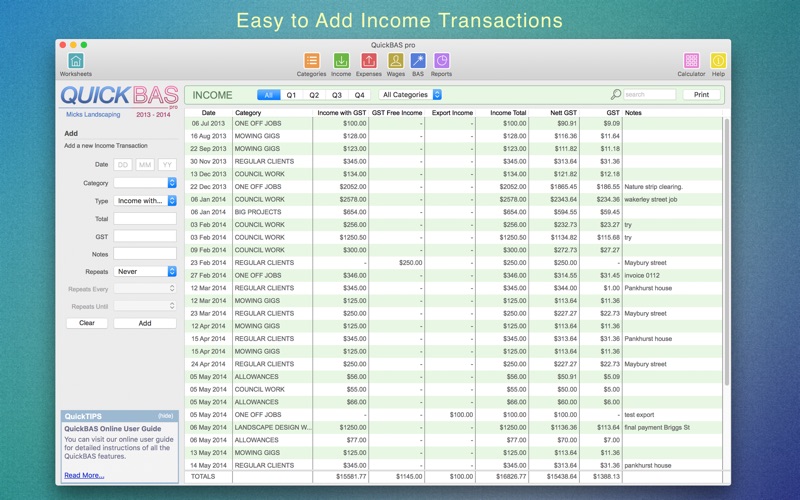Click the DD date field
This screenshot has height=500, width=800.
pyautogui.click(x=122, y=165)
